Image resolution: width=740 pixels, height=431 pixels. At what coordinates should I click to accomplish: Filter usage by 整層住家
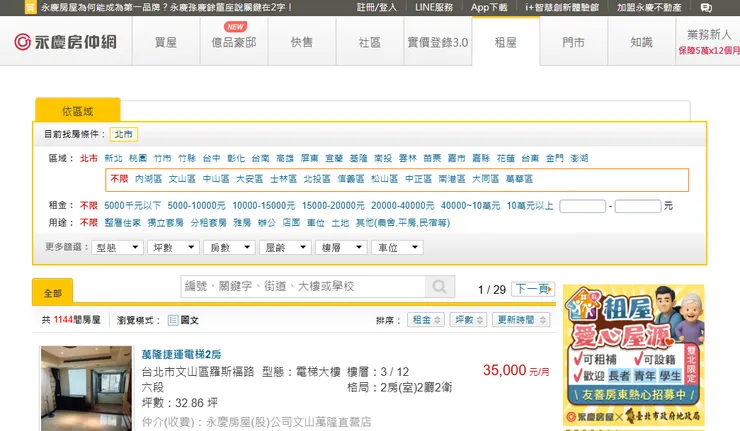pyautogui.click(x=123, y=223)
